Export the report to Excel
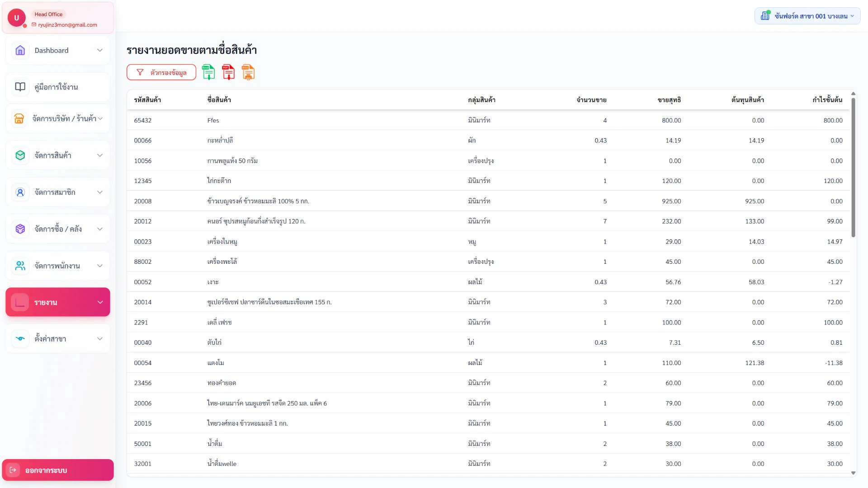868x488 pixels. (x=208, y=72)
